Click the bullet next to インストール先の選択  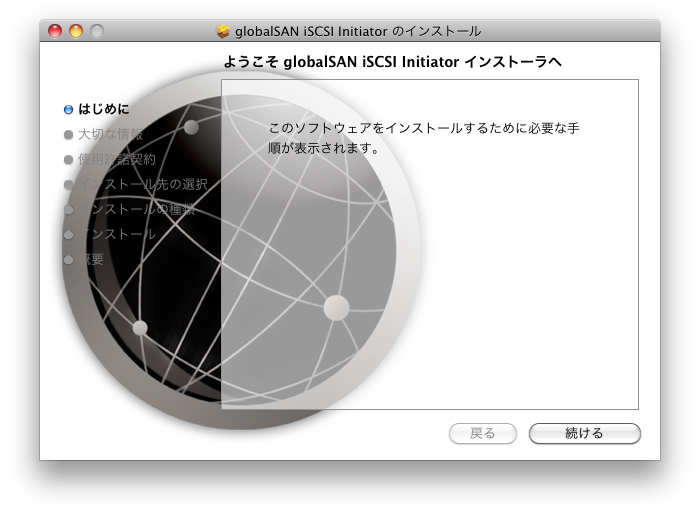[x=68, y=184]
